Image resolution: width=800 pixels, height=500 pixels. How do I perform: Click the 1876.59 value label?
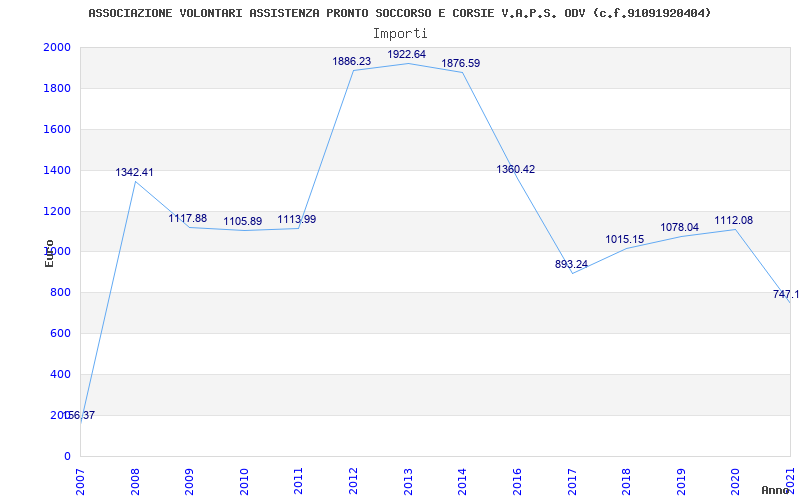(461, 64)
